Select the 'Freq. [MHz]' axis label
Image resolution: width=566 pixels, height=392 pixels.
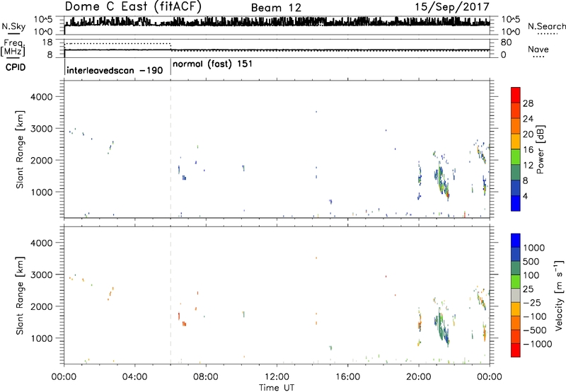pos(13,48)
